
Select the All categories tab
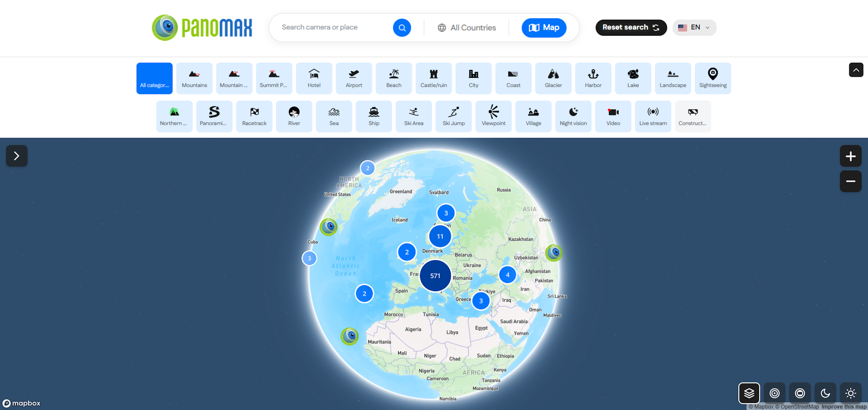[154, 78]
